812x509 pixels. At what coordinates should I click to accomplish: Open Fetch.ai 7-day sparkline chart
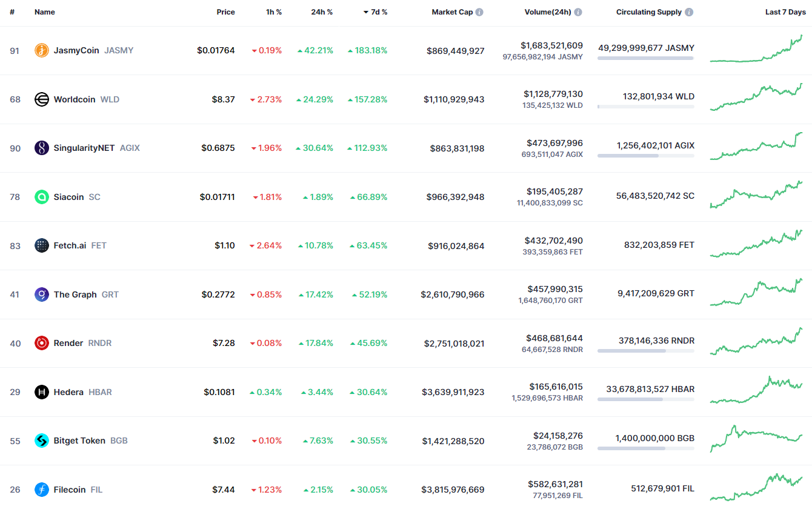[756, 244]
